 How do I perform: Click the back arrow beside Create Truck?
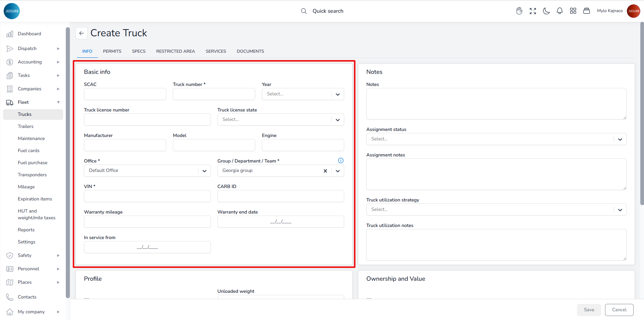pyautogui.click(x=82, y=33)
